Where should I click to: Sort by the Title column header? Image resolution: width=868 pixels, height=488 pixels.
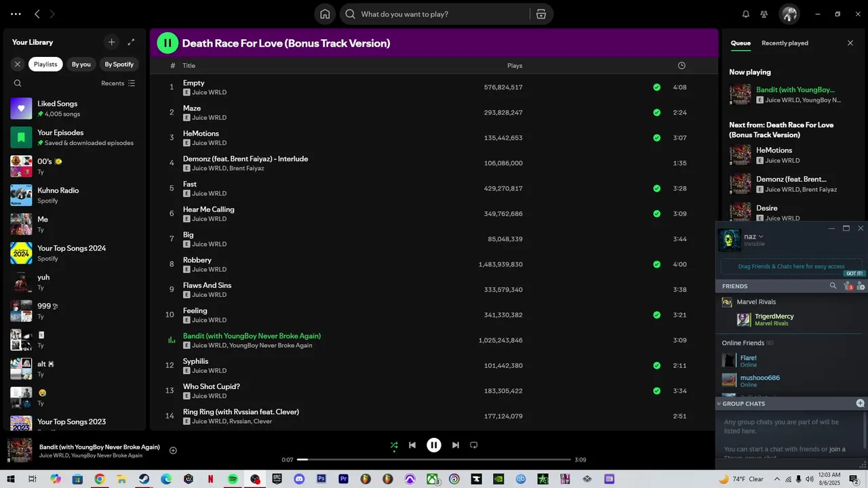(x=189, y=66)
